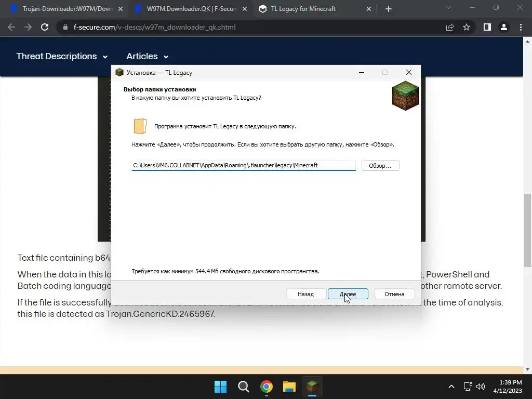This screenshot has height=399, width=532.
Task: Share this page via share icon
Action: pyautogui.click(x=450, y=27)
